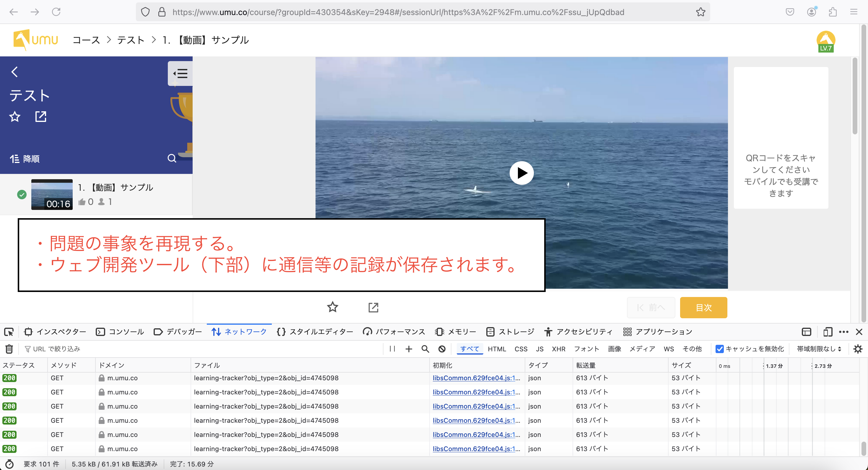The image size is (868, 470).
Task: Select the XHR request filter
Action: click(x=558, y=349)
